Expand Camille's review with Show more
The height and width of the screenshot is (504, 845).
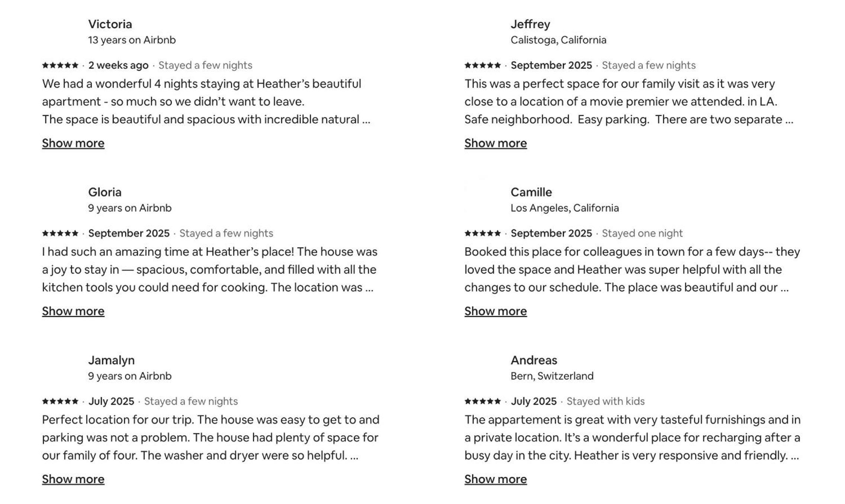[495, 311]
